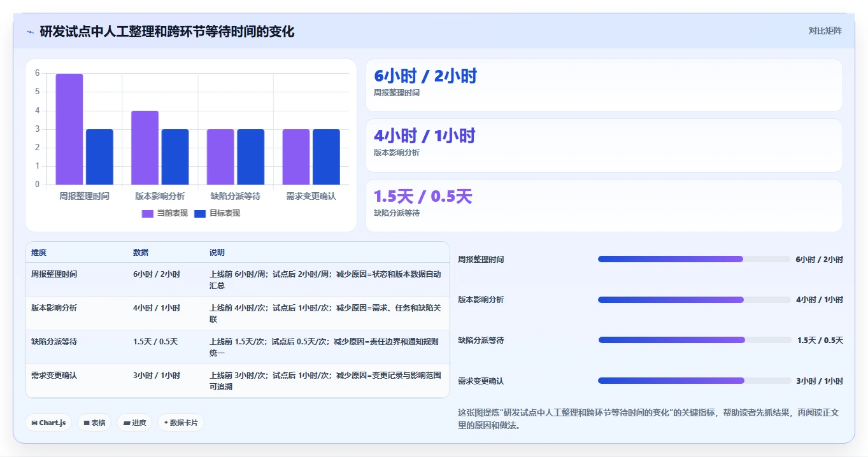
Task: Click the blue bar for 版本影响分析
Action: pos(175,157)
